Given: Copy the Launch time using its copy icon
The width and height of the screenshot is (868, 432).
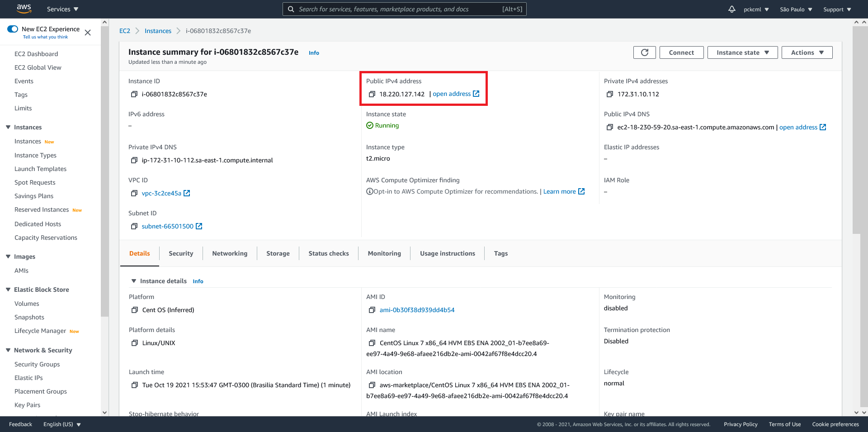Looking at the screenshot, I should pos(134,385).
